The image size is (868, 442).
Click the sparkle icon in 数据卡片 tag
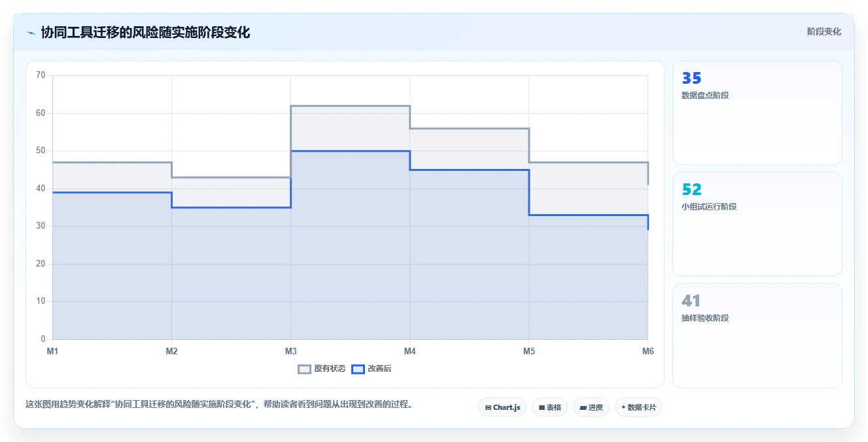[x=623, y=407]
